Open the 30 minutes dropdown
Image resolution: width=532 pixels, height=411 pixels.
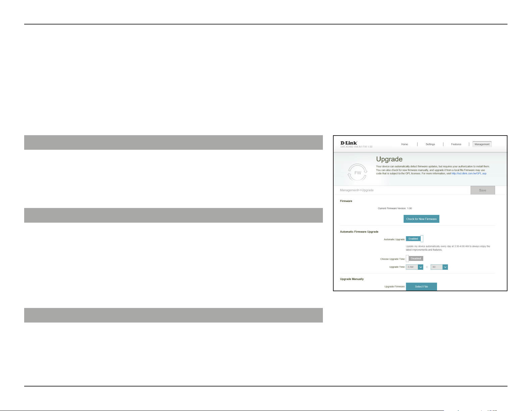pos(439,267)
